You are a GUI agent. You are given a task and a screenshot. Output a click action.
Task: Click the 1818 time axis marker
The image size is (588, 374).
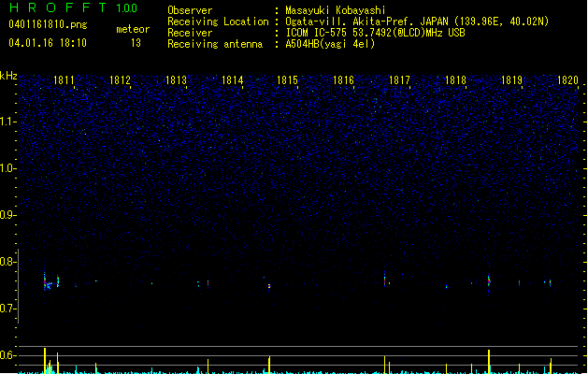[455, 80]
